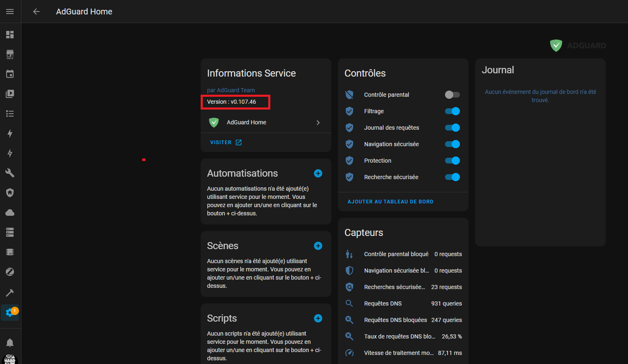
Task: Open the 'Requêtes DNS bloquées' sensor row
Action: [x=403, y=320]
